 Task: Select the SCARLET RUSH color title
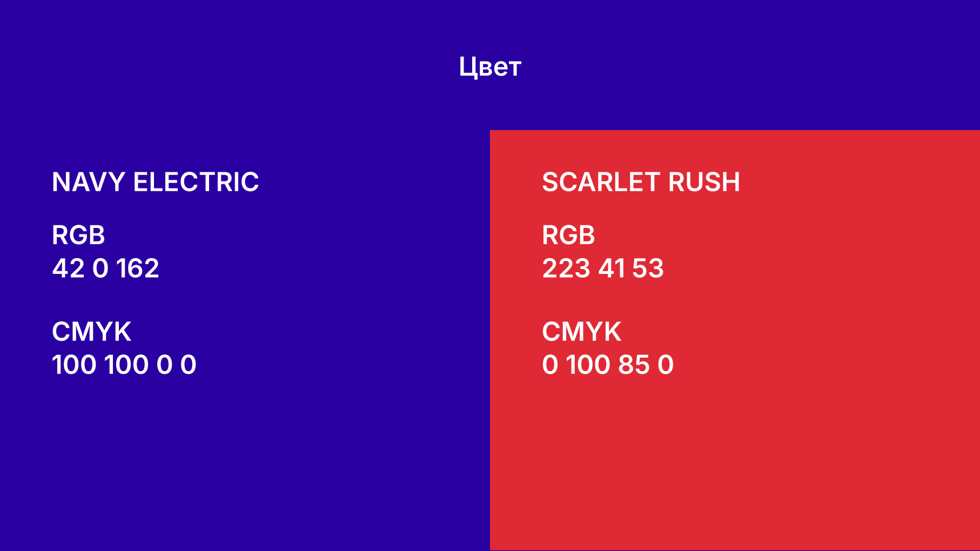pyautogui.click(x=641, y=182)
